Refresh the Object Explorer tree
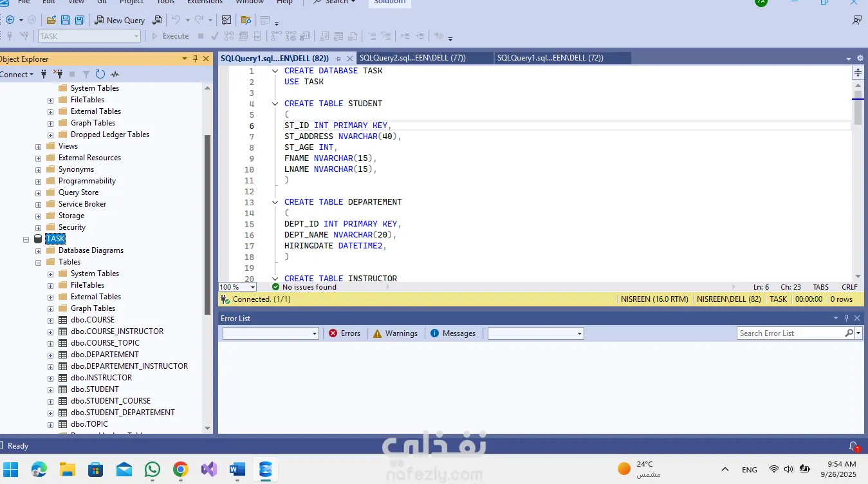This screenshot has width=868, height=484. (100, 74)
